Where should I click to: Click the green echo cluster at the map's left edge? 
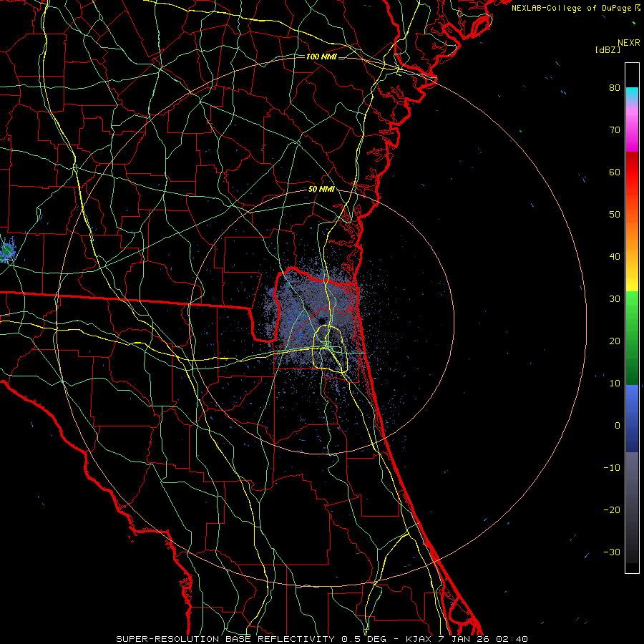pos(7,250)
